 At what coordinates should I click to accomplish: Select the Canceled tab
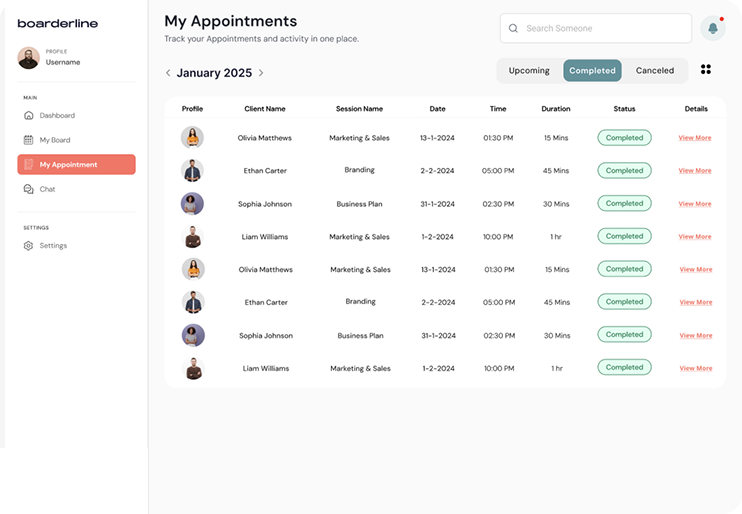655,71
